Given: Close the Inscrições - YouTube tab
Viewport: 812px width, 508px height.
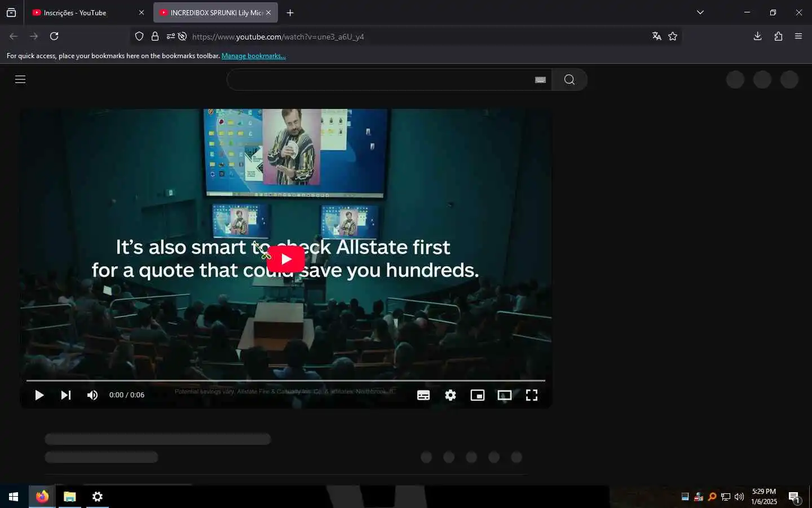Looking at the screenshot, I should [142, 12].
